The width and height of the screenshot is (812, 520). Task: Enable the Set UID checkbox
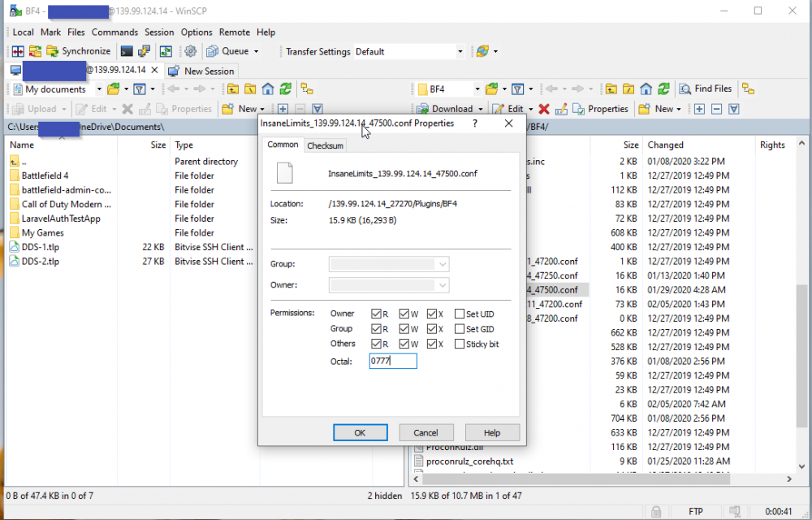460,314
